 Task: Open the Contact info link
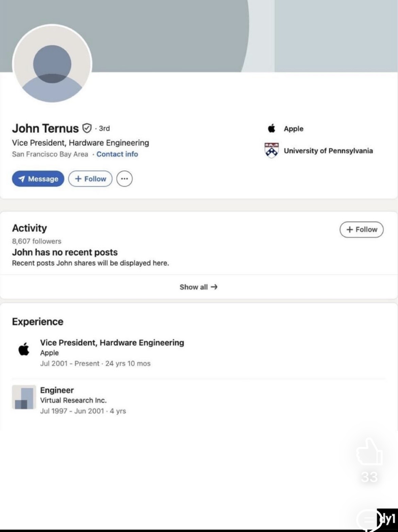click(x=117, y=154)
